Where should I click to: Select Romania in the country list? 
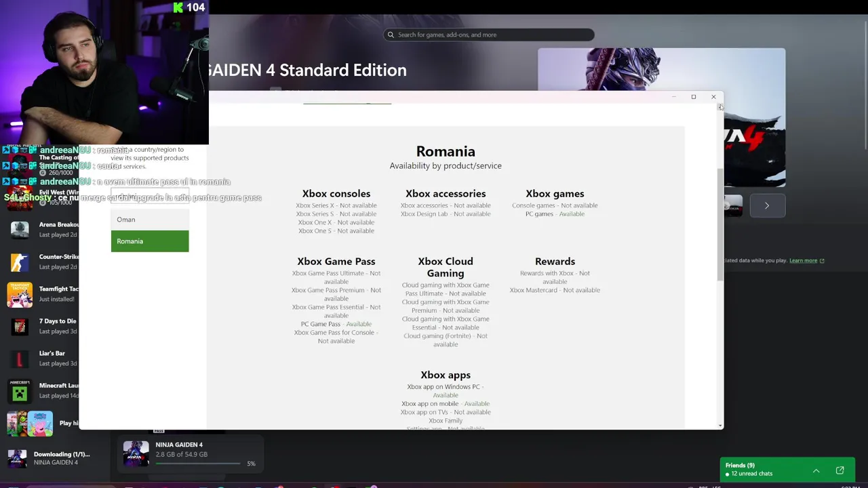tap(150, 241)
